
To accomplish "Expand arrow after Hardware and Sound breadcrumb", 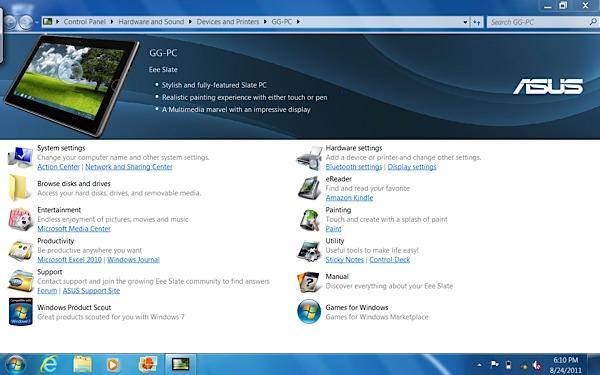I will tap(190, 22).
